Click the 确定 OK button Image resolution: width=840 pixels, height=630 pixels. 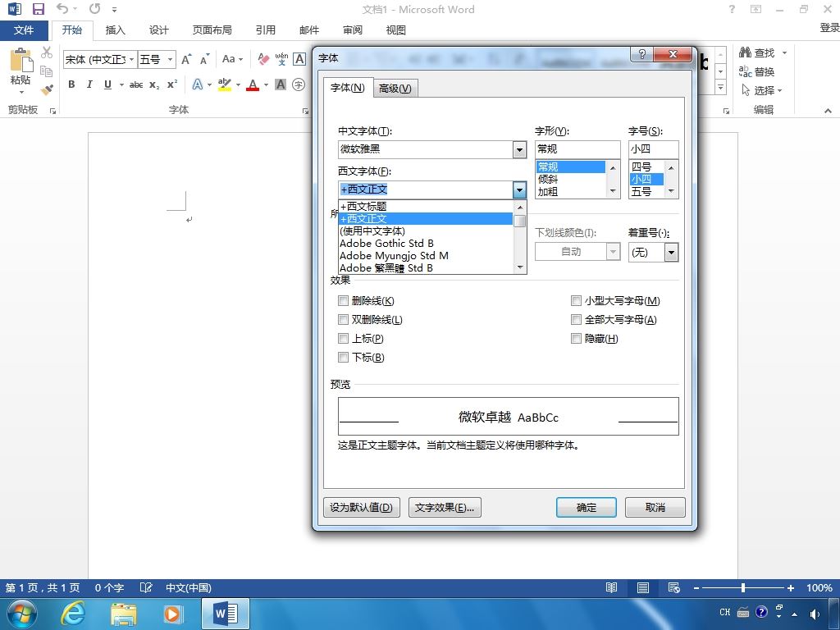pos(586,507)
